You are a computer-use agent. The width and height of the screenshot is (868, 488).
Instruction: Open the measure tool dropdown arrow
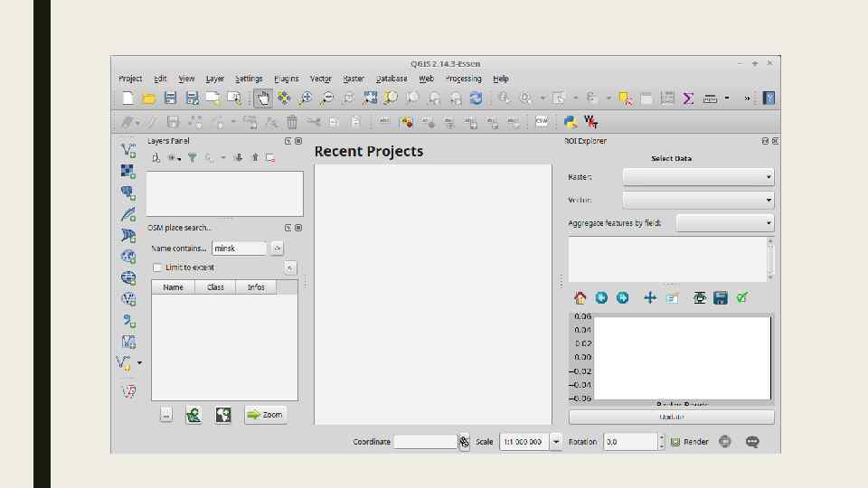click(x=727, y=99)
